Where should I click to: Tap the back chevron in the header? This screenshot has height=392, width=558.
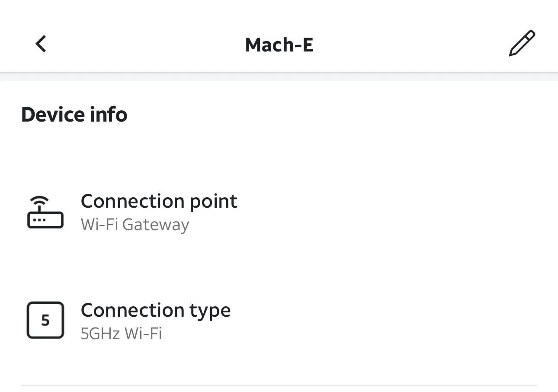click(x=40, y=43)
